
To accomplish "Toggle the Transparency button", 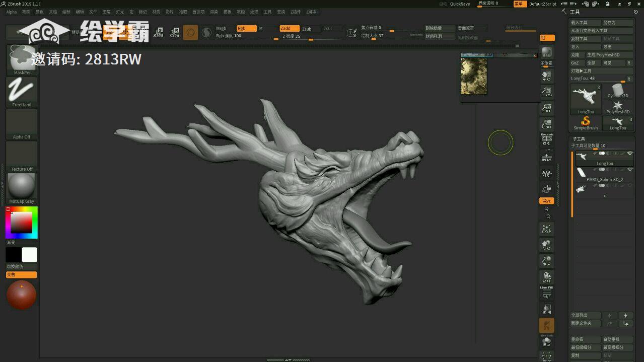I will (x=547, y=310).
